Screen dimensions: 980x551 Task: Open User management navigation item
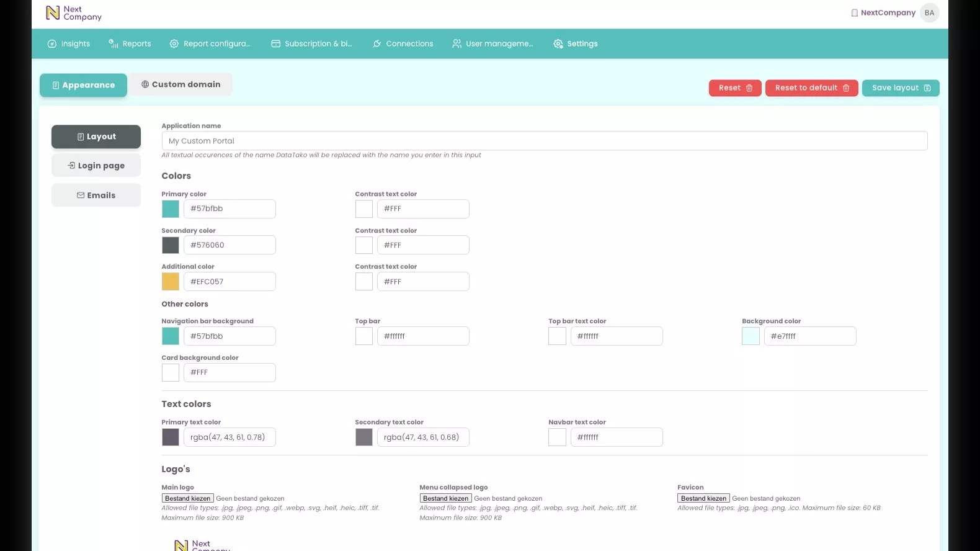(x=492, y=44)
